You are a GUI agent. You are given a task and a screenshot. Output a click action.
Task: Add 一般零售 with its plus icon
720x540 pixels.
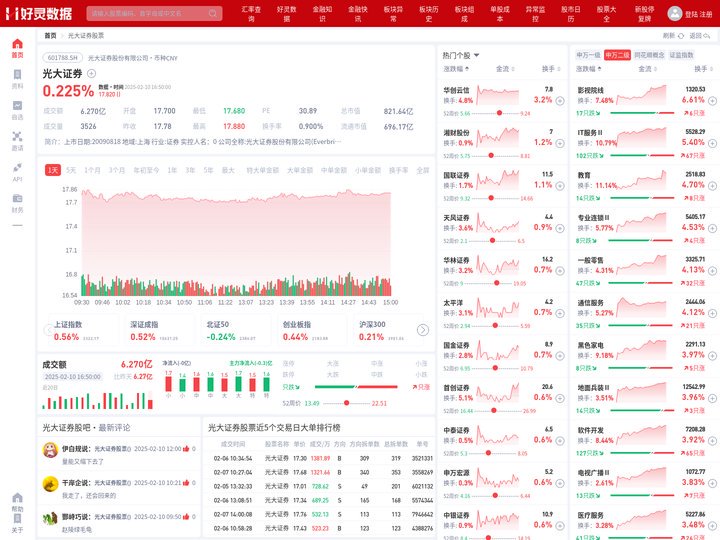point(712,270)
